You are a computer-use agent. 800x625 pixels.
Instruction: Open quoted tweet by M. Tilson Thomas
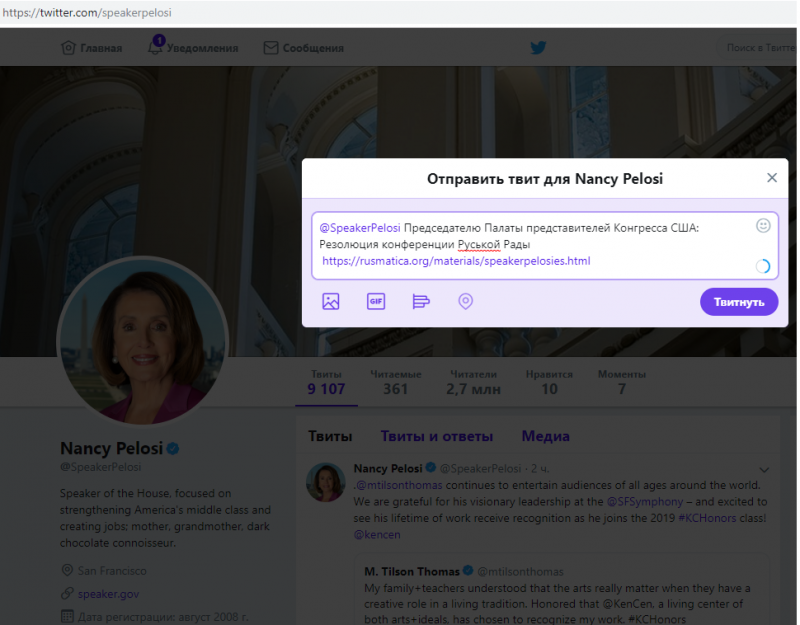pyautogui.click(x=561, y=589)
